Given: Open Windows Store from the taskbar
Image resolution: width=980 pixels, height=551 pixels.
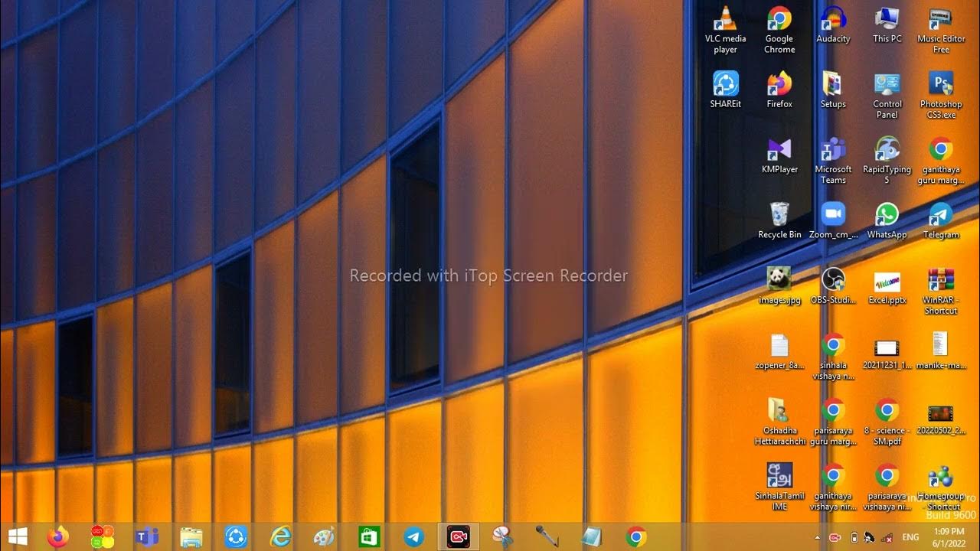Looking at the screenshot, I should [370, 536].
